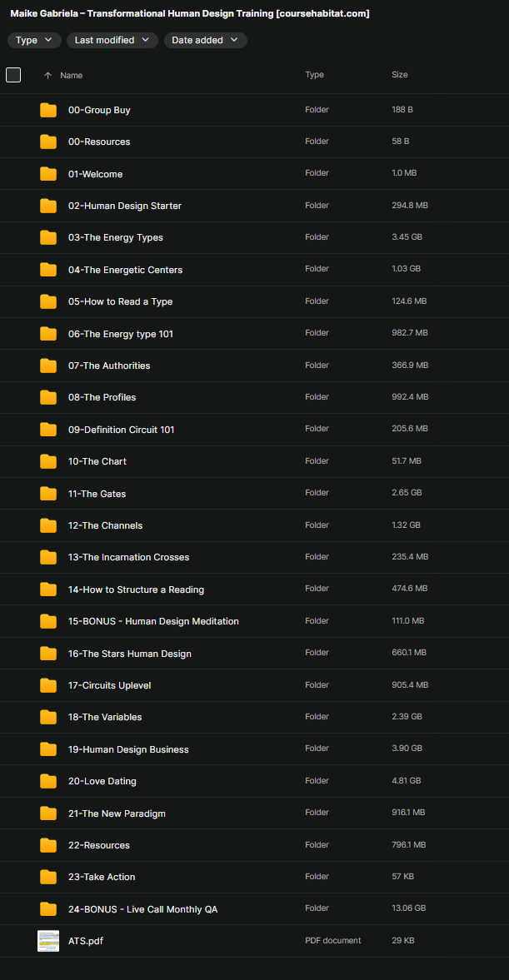Click the folder icon beside 03-The Energy Types
Viewport: 509px width, 980px height.
pyautogui.click(x=48, y=237)
